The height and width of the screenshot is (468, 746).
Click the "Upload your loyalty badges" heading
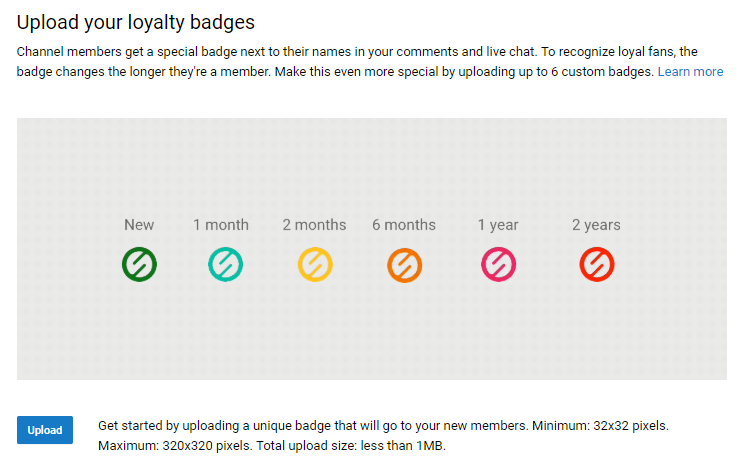136,22
